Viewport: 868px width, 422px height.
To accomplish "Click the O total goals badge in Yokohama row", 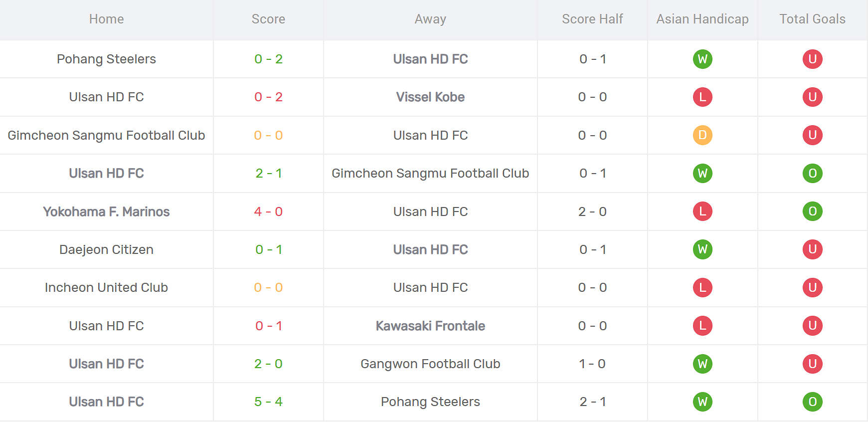I will 812,211.
